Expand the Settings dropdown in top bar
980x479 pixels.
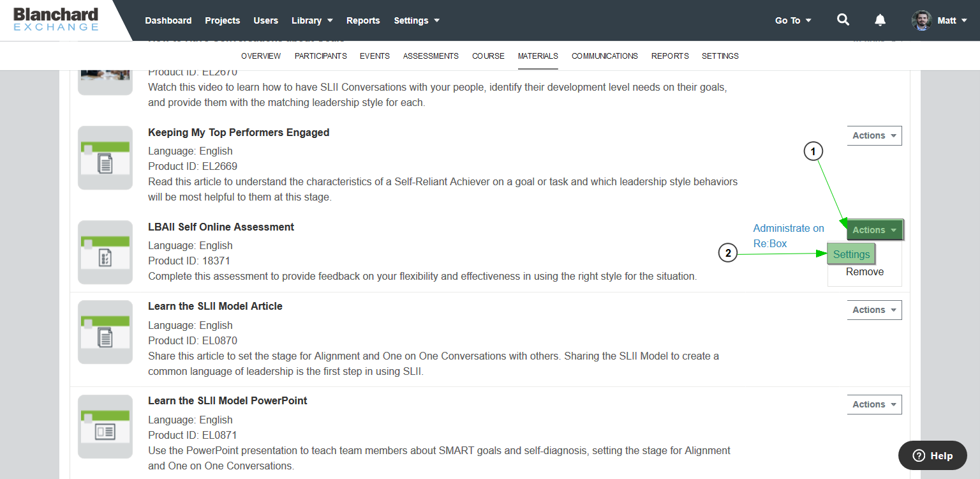(417, 20)
